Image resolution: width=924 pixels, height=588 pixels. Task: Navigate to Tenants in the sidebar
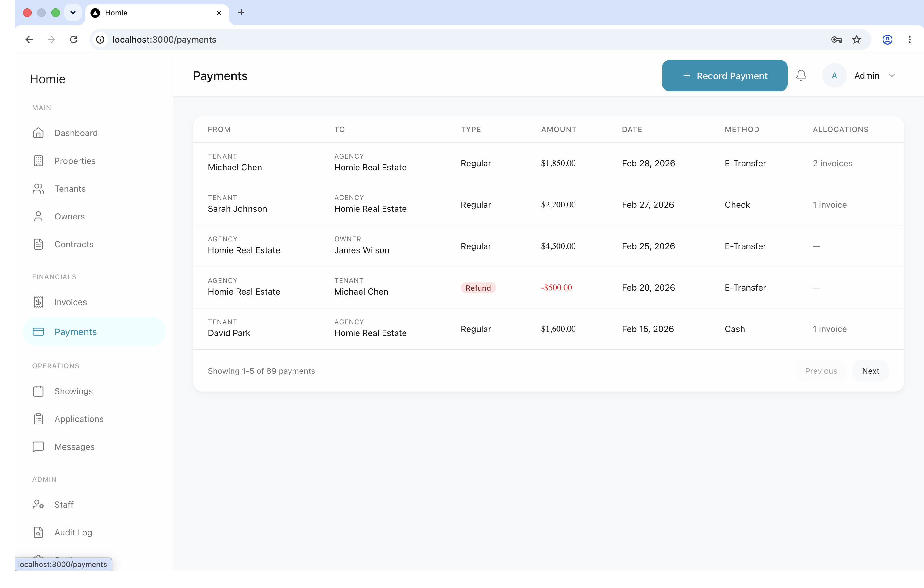[94, 189]
